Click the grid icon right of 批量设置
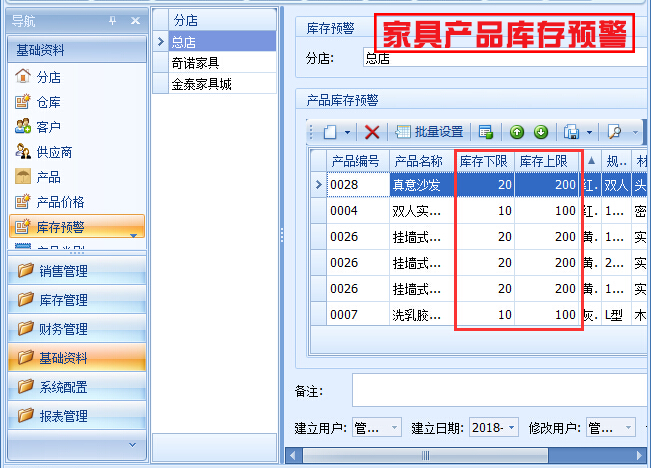The image size is (651, 468). coord(485,132)
